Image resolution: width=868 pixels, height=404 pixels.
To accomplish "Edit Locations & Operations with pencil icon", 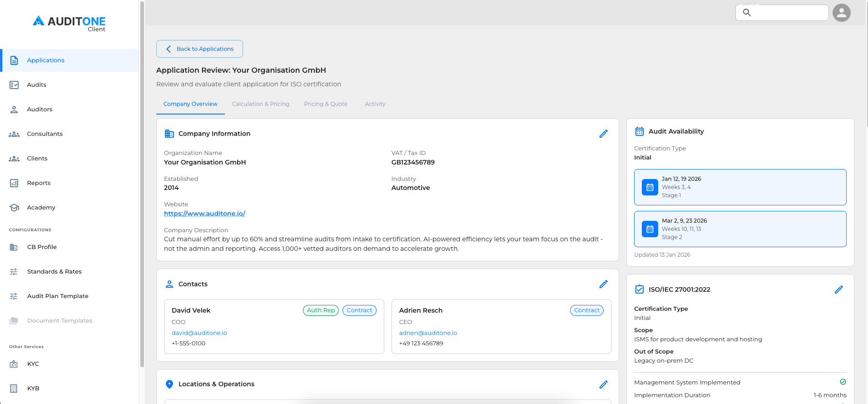I will [x=604, y=384].
